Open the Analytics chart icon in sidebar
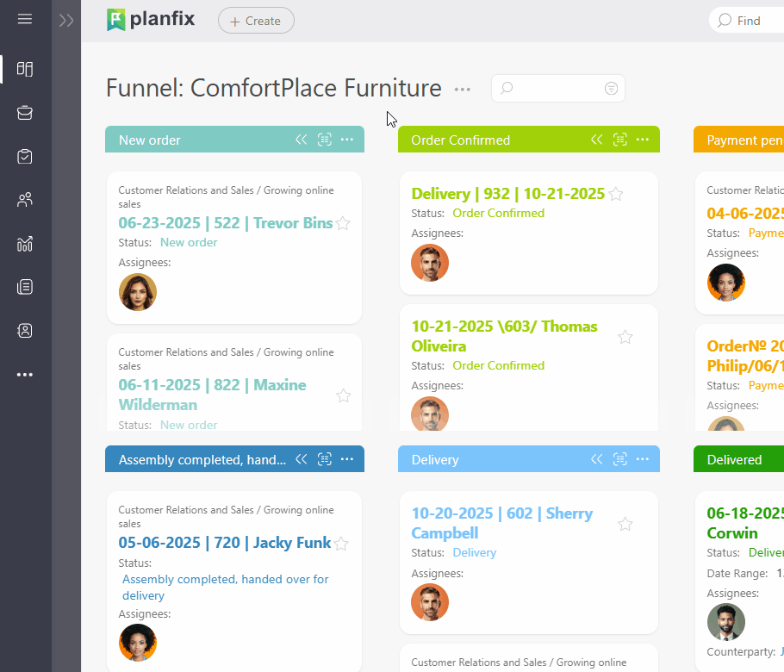Image resolution: width=784 pixels, height=672 pixels. point(25,244)
